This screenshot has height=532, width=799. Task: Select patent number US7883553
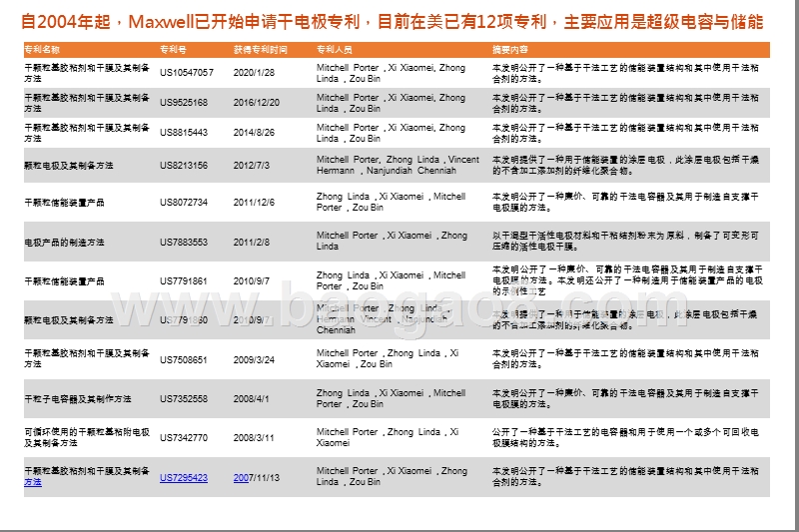(184, 242)
